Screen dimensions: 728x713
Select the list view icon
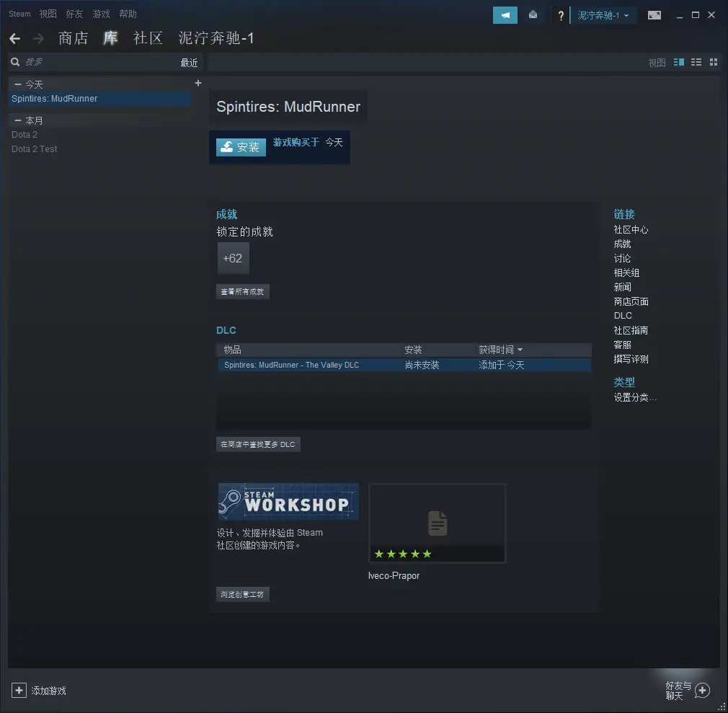696,62
